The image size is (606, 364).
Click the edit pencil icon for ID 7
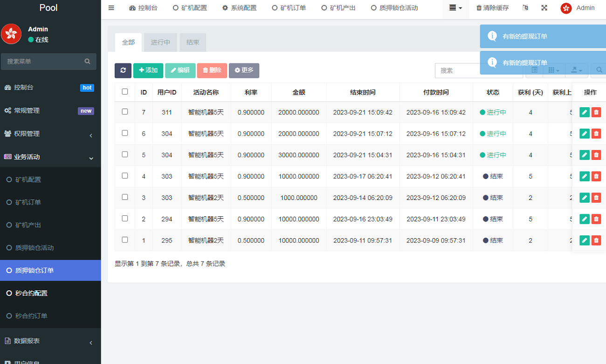coord(584,112)
